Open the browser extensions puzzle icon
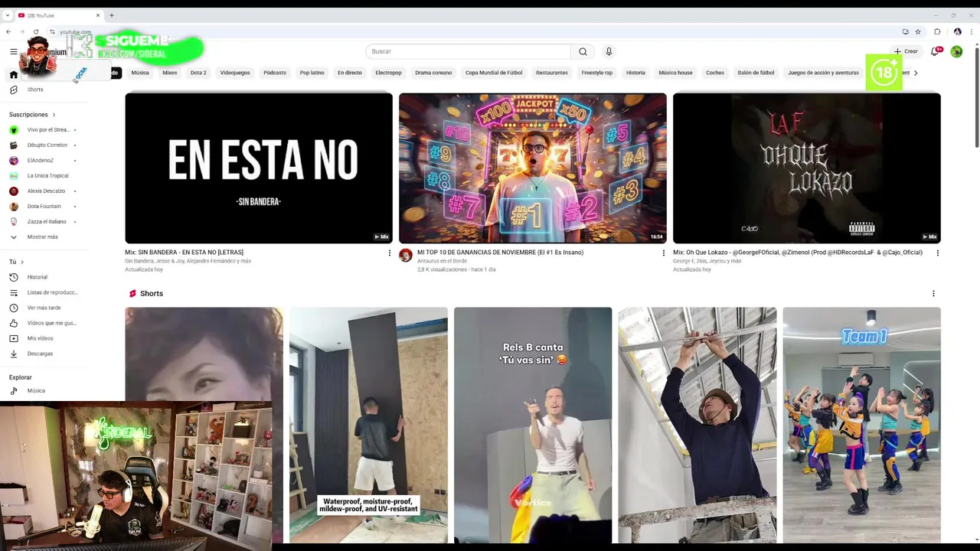 click(x=937, y=31)
